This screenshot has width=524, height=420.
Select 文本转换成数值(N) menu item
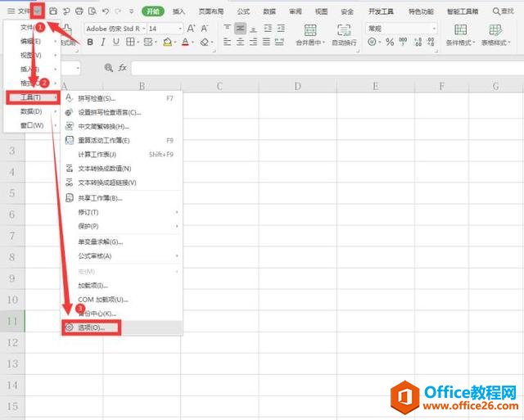122,169
